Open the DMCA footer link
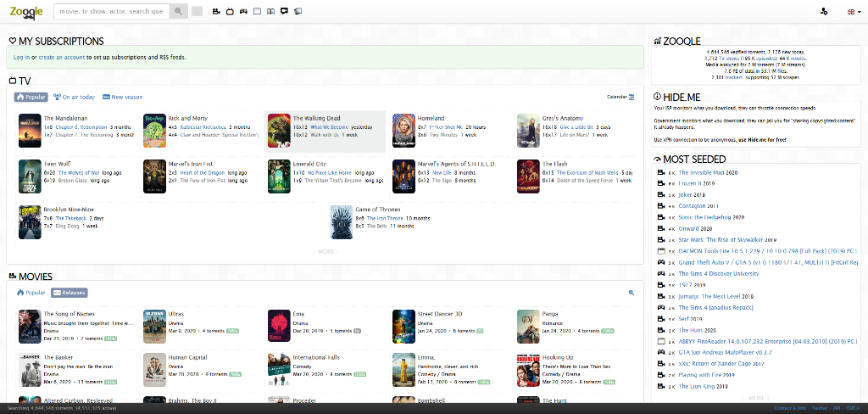Image resolution: width=868 pixels, height=414 pixels. pyautogui.click(x=853, y=408)
